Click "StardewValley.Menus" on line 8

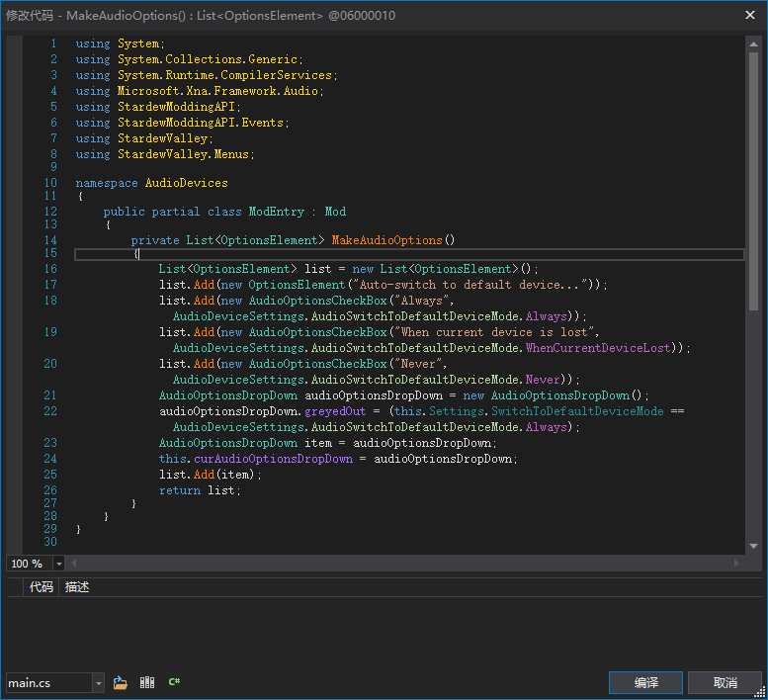tap(184, 154)
